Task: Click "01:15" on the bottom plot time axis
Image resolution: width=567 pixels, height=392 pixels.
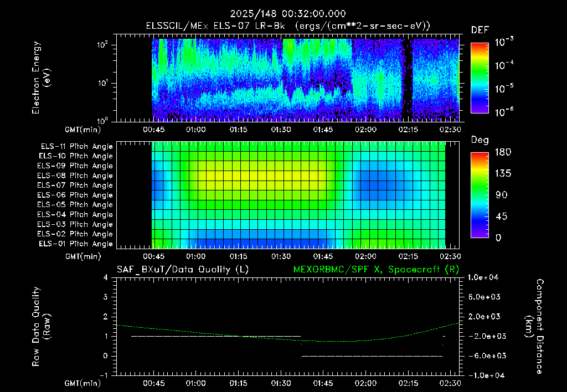Action: click(x=238, y=383)
